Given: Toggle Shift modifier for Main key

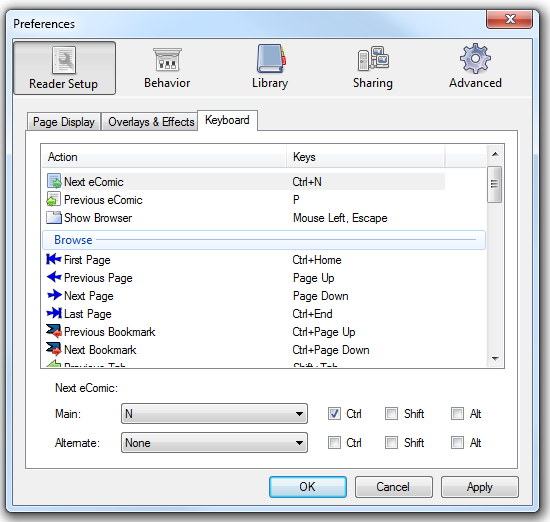Looking at the screenshot, I should click(391, 414).
